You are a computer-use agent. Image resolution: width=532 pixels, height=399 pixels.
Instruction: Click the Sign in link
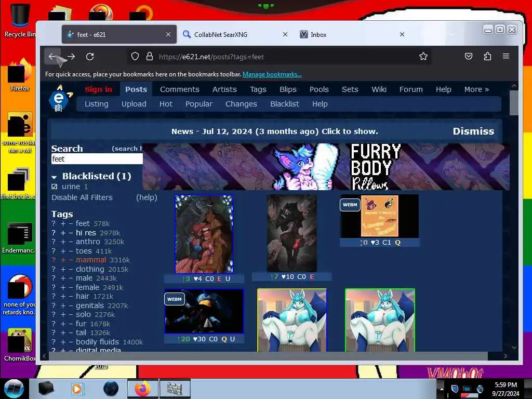coord(98,89)
